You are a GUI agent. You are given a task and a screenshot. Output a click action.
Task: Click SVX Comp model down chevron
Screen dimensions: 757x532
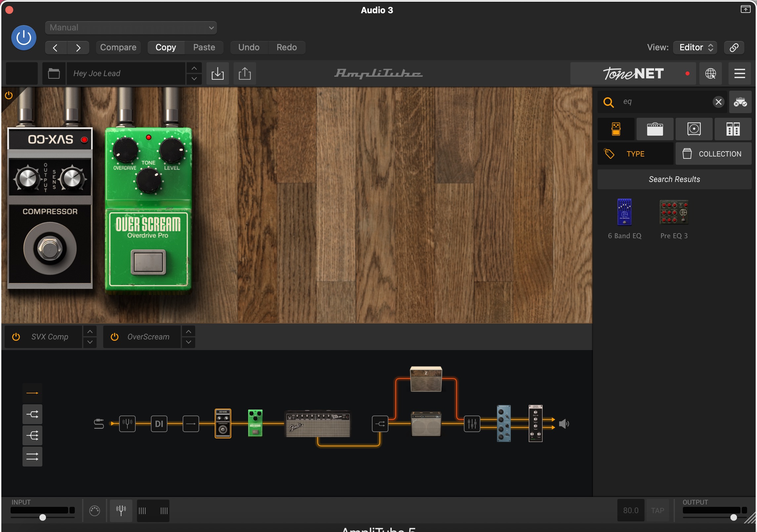(90, 342)
